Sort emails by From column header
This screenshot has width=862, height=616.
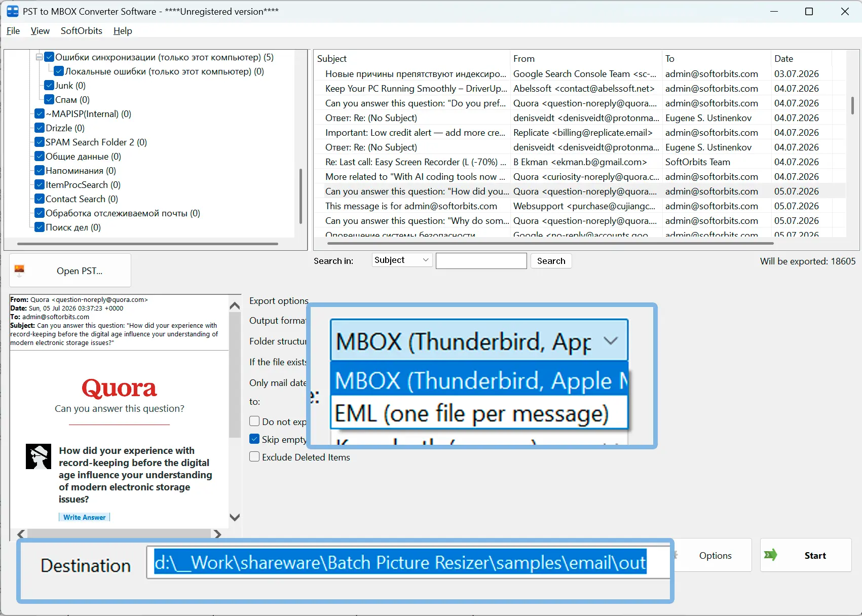coord(586,59)
